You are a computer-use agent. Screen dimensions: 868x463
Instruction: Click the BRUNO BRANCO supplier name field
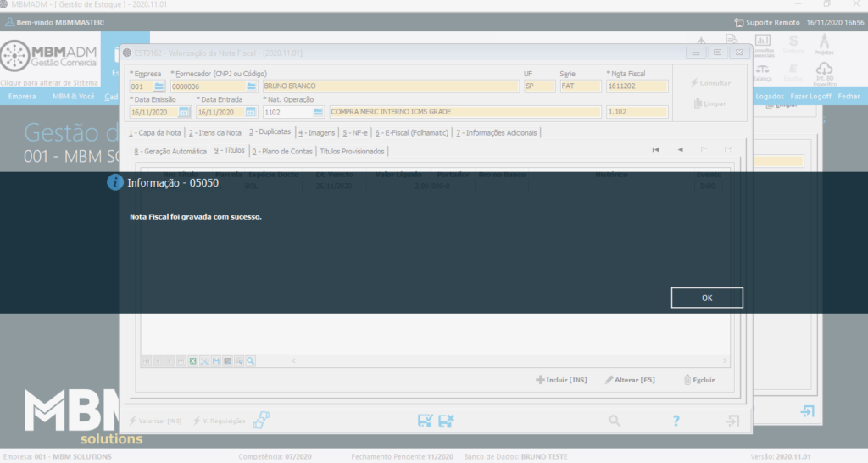tap(391, 86)
